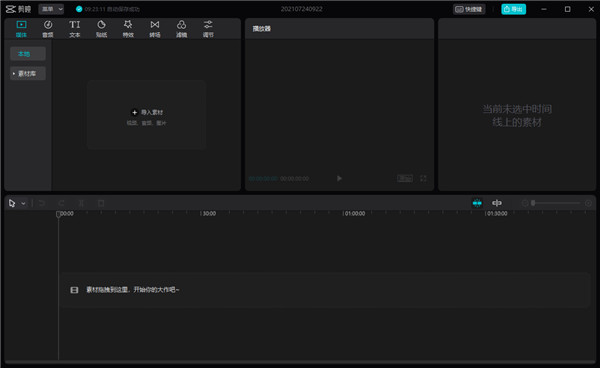Click the project title 202107240922
The image size is (600, 368).
click(302, 9)
